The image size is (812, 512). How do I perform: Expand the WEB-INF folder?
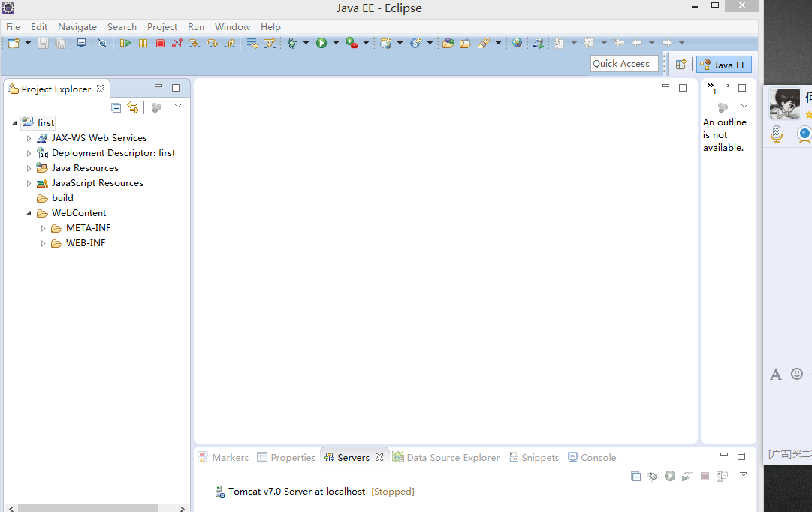44,243
